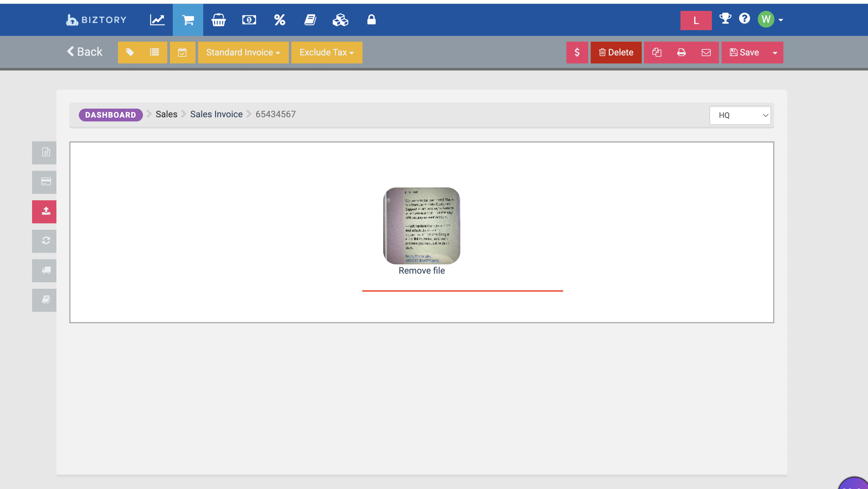Click the percent tax icon

279,20
